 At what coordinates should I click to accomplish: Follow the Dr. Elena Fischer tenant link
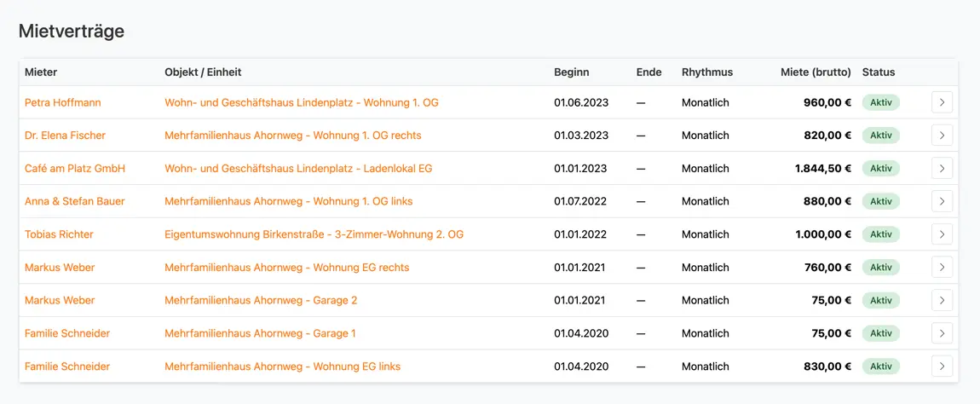tap(65, 136)
